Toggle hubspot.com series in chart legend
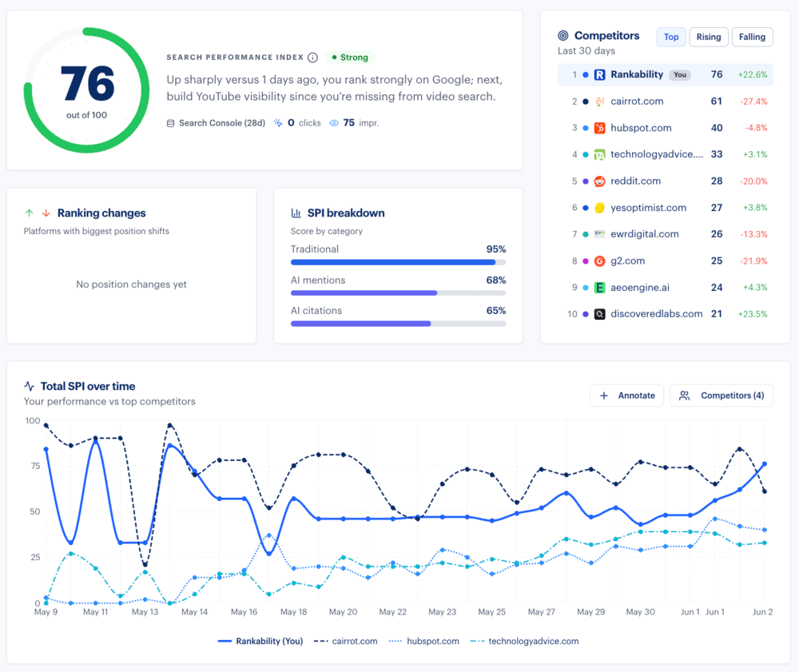Image resolution: width=799 pixels, height=672 pixels. coord(424,642)
